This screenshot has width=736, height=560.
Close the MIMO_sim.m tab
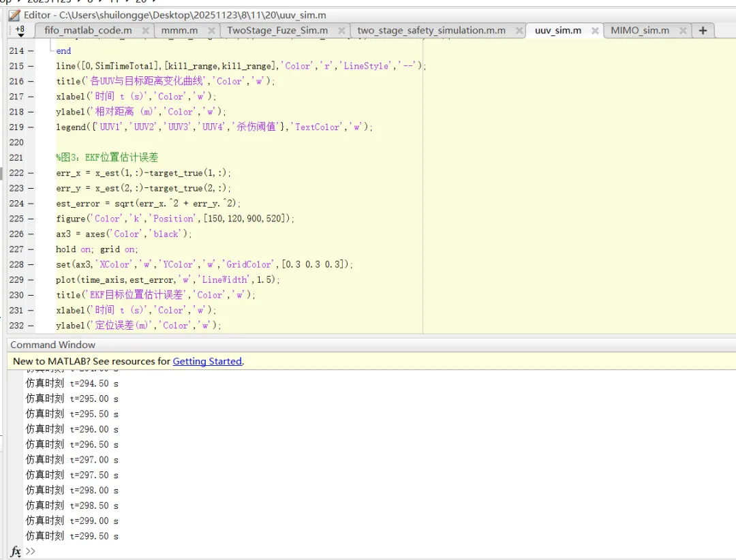(683, 31)
